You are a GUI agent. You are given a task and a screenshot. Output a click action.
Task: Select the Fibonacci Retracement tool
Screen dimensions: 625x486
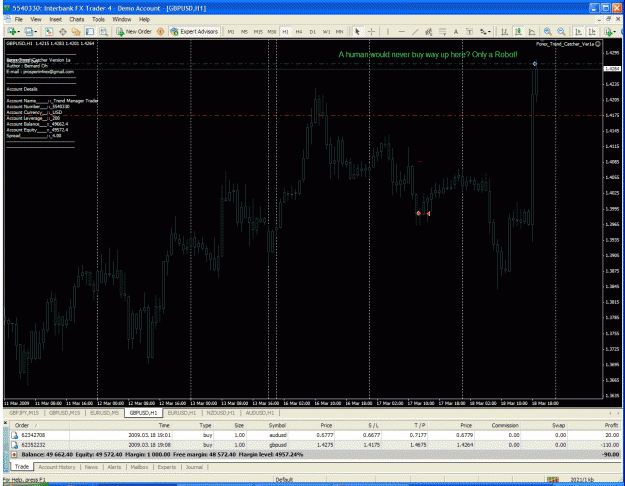coord(442,31)
